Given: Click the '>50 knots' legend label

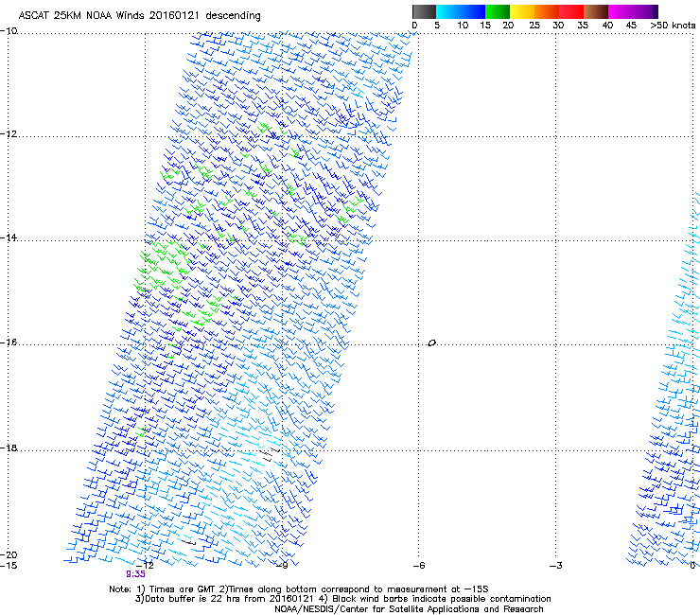Looking at the screenshot, I should tap(673, 26).
